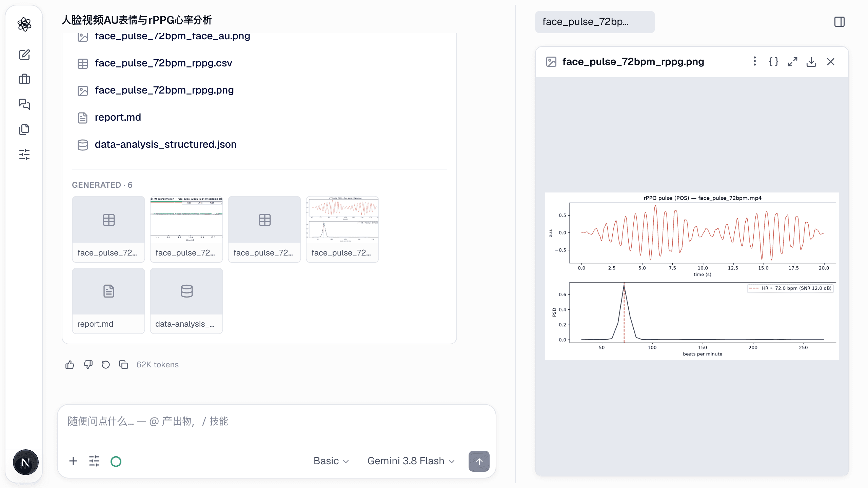Open the third generated table thumbnail card
Screen dimensions: 868x488
264,229
